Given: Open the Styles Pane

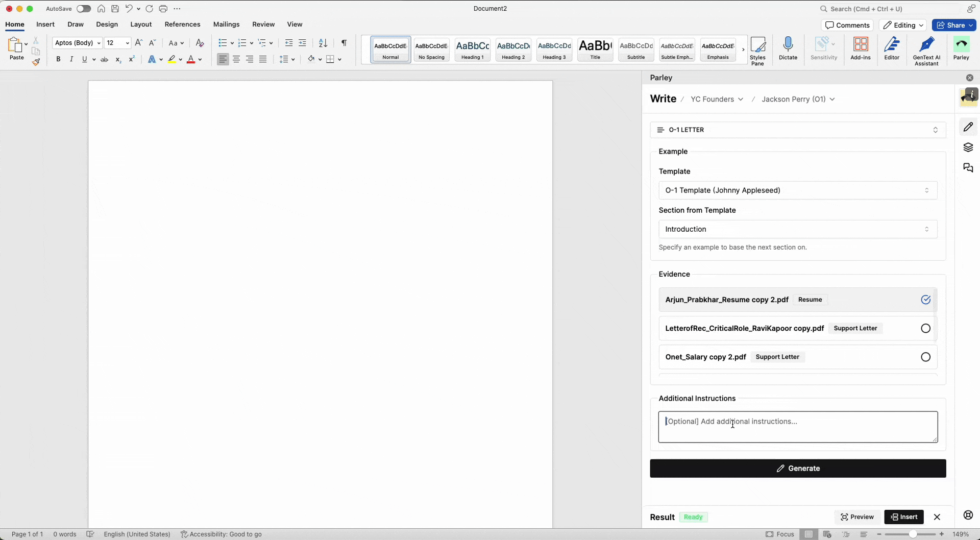Looking at the screenshot, I should coord(757,51).
